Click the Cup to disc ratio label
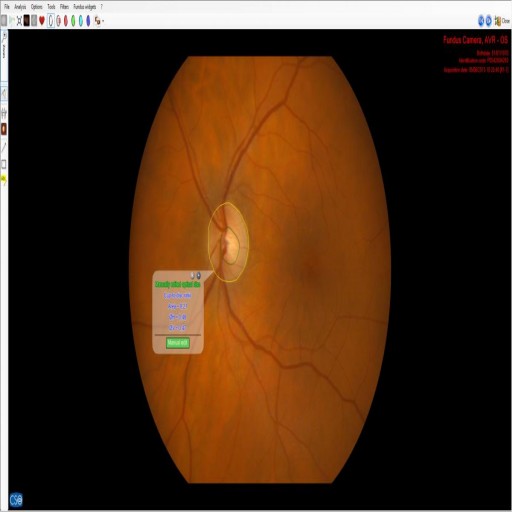Viewport: 512px width, 512px height. (x=178, y=295)
